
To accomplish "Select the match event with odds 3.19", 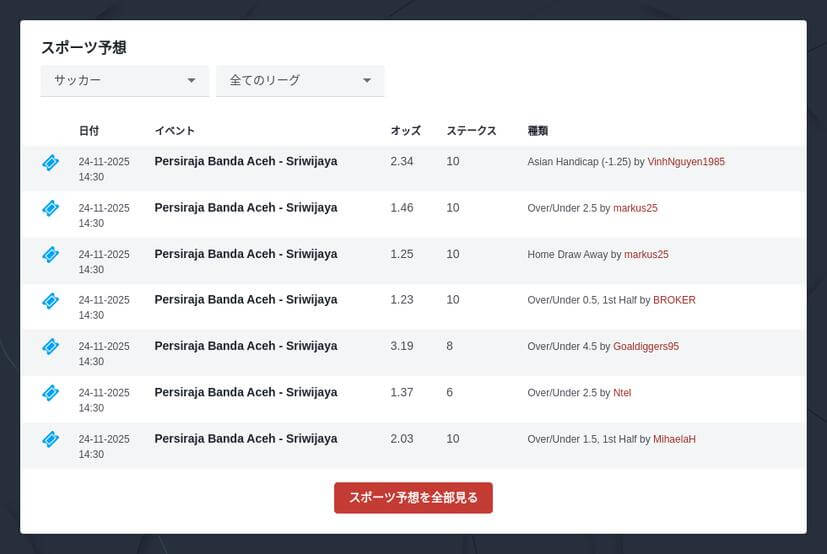I will tap(245, 346).
